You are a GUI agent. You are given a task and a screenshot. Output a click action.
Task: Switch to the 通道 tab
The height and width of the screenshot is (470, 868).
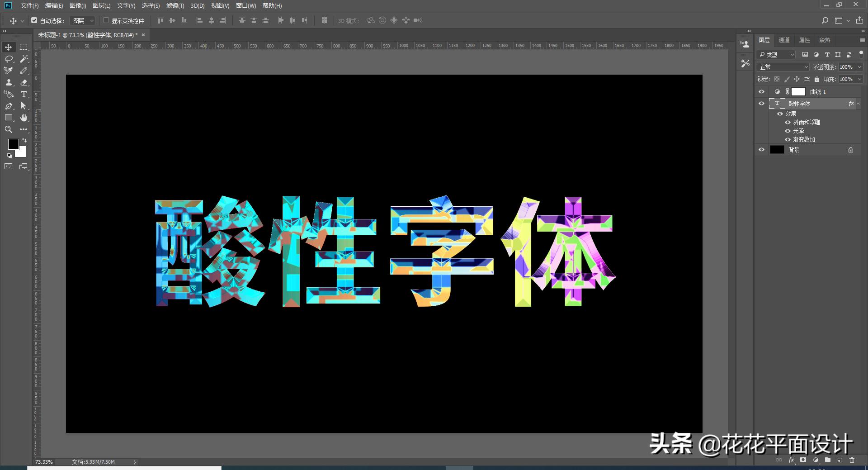784,40
